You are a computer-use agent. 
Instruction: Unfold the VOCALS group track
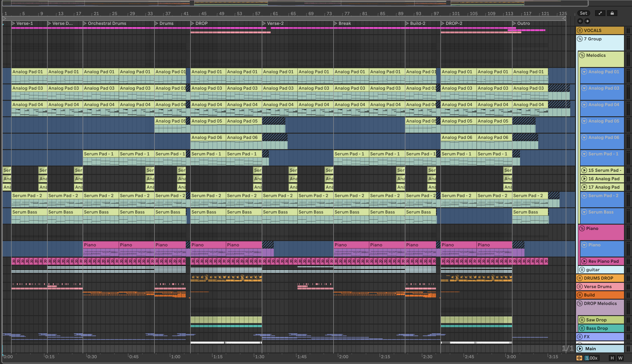(580, 30)
